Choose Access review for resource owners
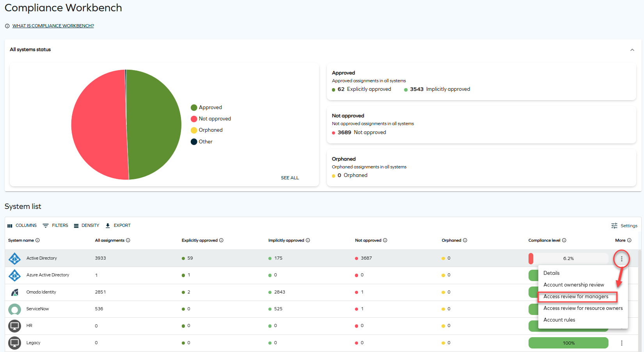 [x=583, y=308]
